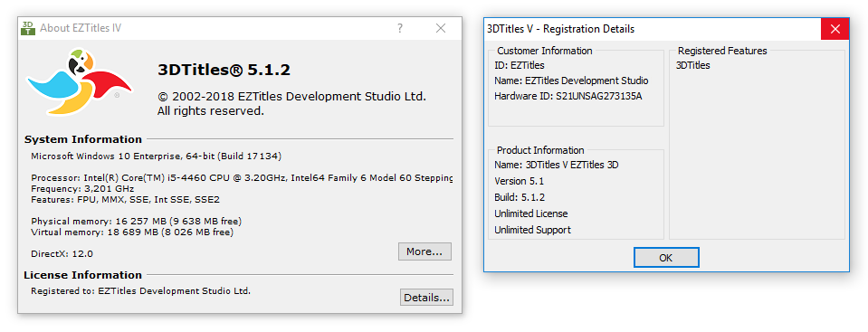The image size is (868, 332).
Task: Click the 3DT app icon in title bar
Action: coord(28,28)
